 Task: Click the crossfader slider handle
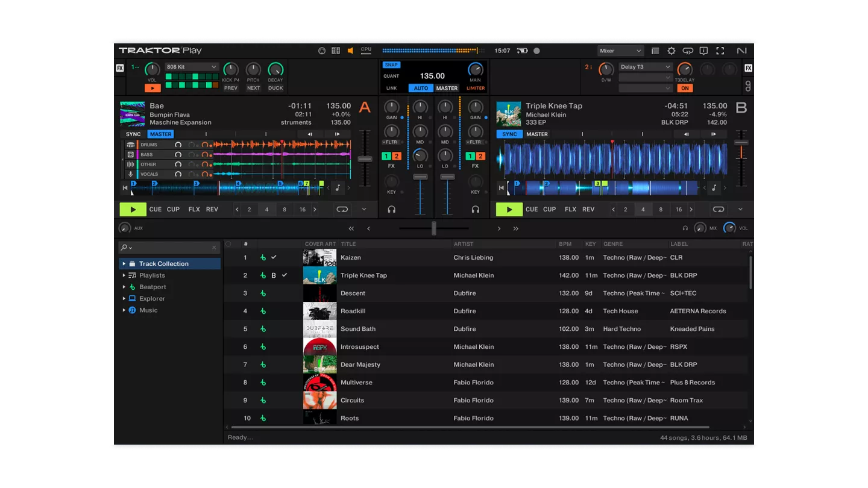(433, 228)
